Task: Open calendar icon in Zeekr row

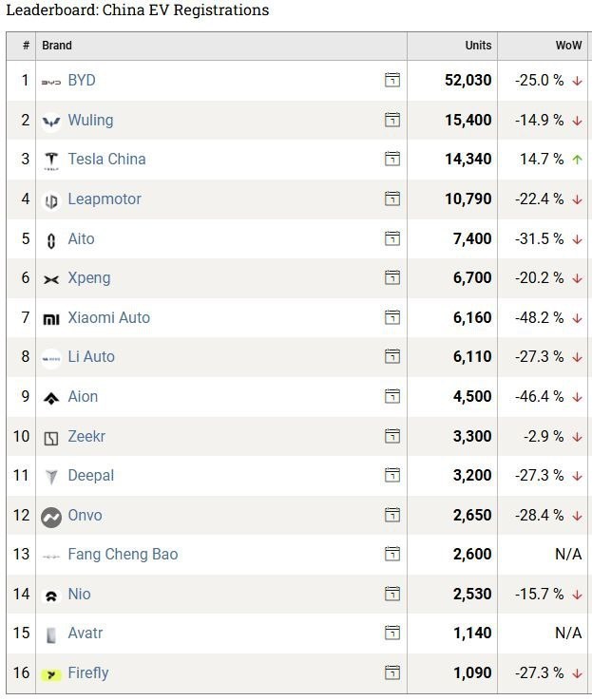Action: tap(391, 437)
